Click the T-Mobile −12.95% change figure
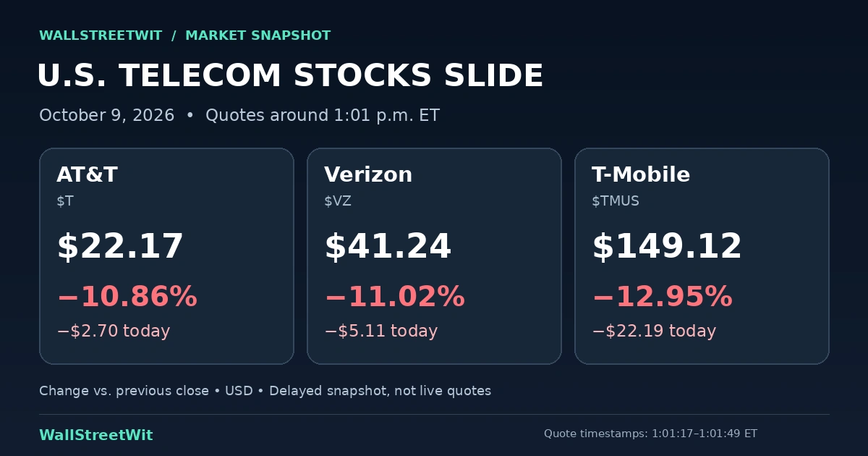 click(662, 297)
